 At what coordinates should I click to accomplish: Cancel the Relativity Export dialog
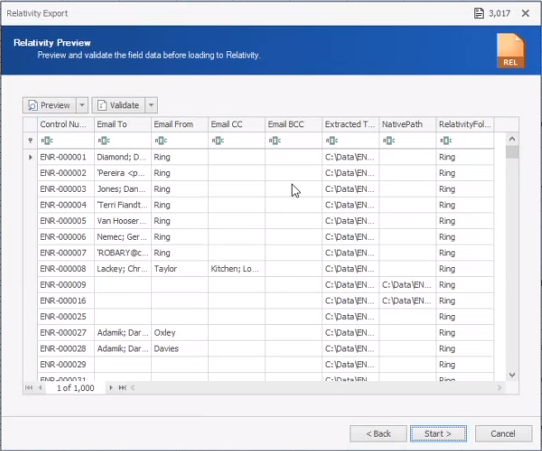tap(503, 434)
